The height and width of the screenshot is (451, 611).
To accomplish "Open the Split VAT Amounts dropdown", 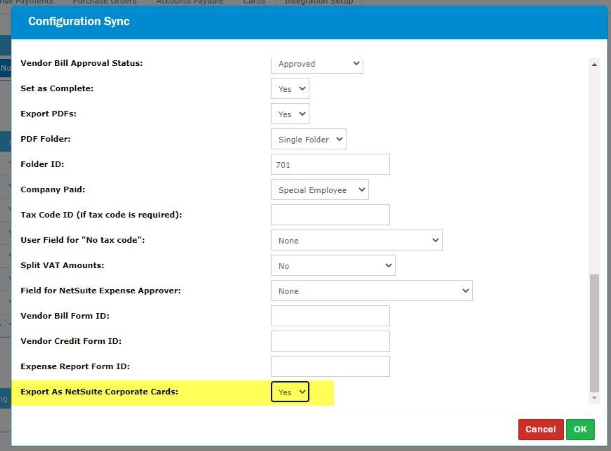I will pos(333,265).
